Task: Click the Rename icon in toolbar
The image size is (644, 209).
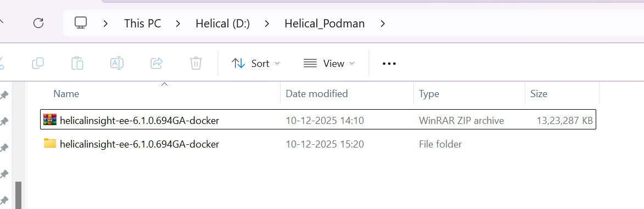Action: tap(117, 63)
